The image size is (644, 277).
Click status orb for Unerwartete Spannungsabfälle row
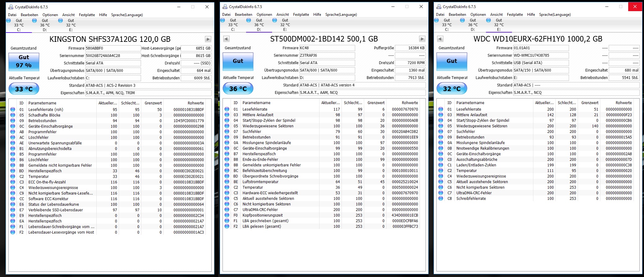tap(13, 143)
